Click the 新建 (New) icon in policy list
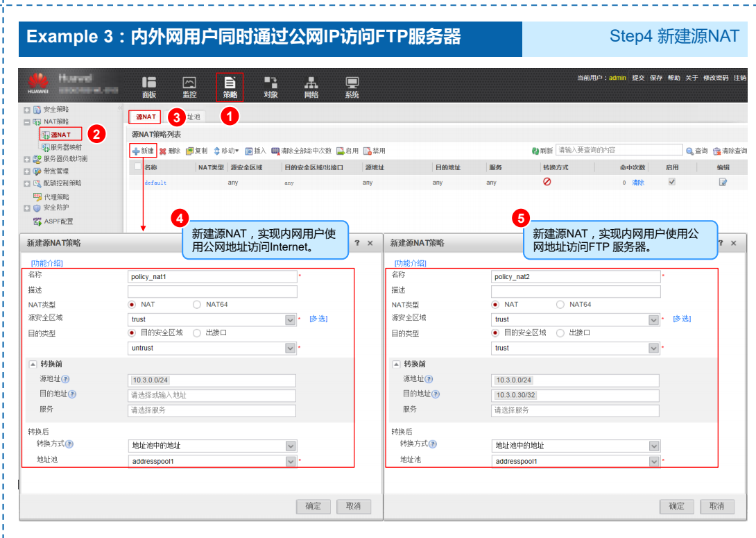 [x=144, y=151]
